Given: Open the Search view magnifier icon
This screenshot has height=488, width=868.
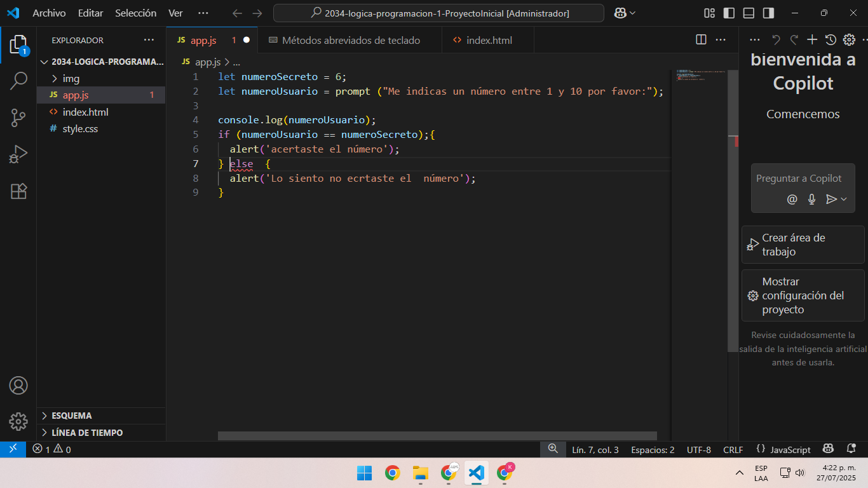Looking at the screenshot, I should coord(18,81).
